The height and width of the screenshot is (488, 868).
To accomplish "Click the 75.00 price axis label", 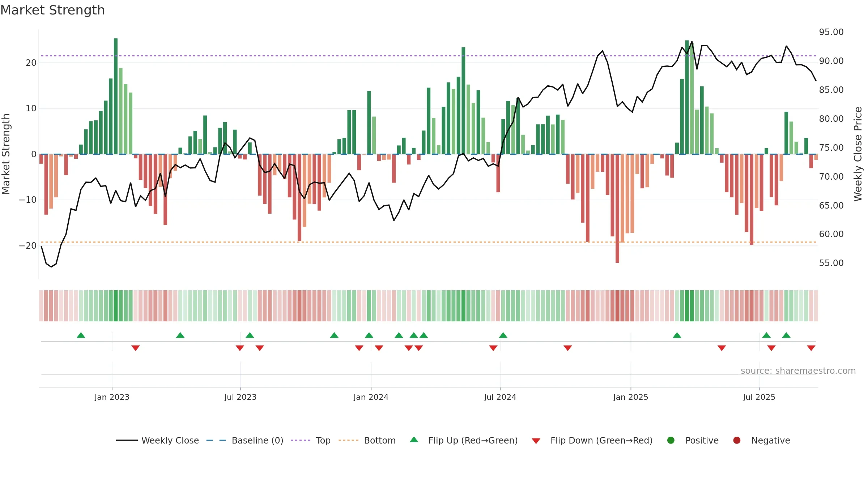I will click(831, 147).
